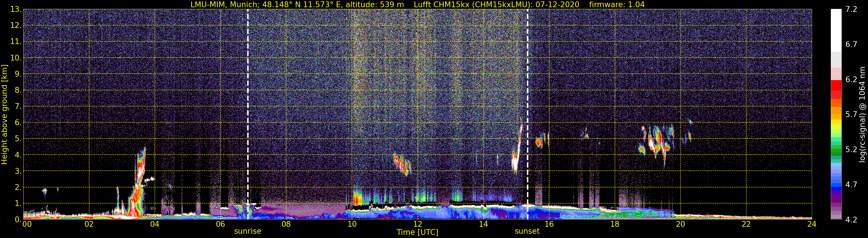Image resolution: width=868 pixels, height=238 pixels.
Task: Click the height axis tick '13.'
Action: (x=16, y=9)
